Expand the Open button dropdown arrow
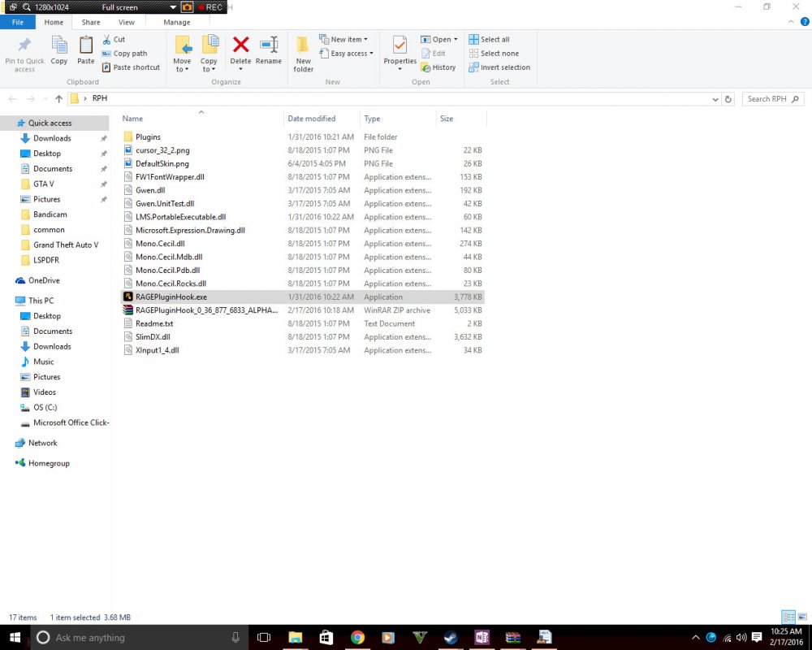812x650 pixels. coord(456,39)
